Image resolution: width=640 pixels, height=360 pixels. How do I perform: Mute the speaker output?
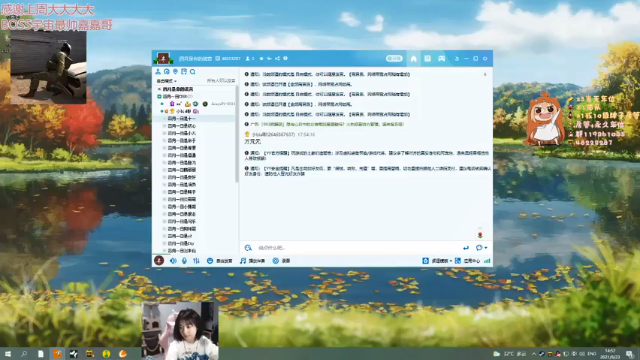coord(173,261)
